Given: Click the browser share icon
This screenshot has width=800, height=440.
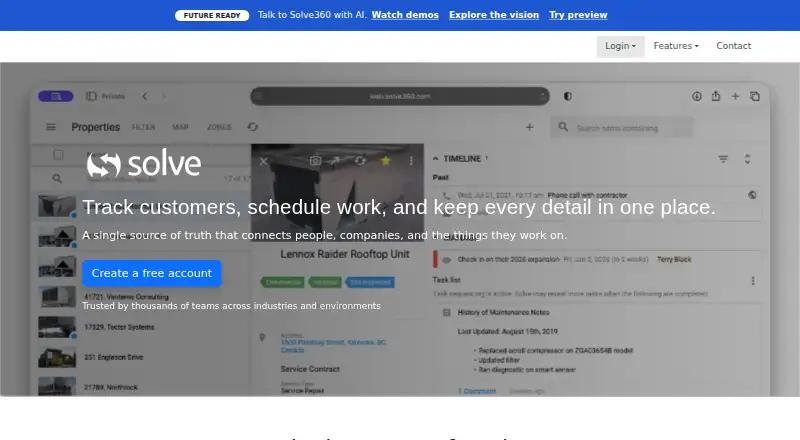Looking at the screenshot, I should [716, 95].
